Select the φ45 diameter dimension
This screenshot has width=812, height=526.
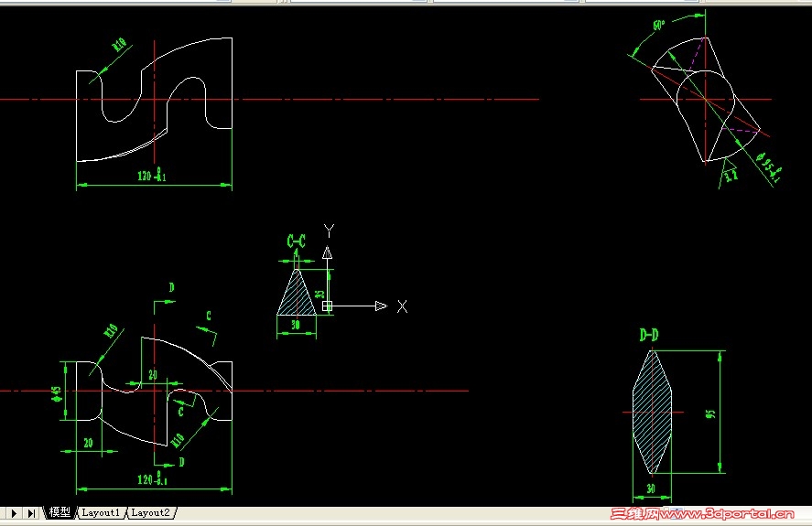(x=57, y=393)
